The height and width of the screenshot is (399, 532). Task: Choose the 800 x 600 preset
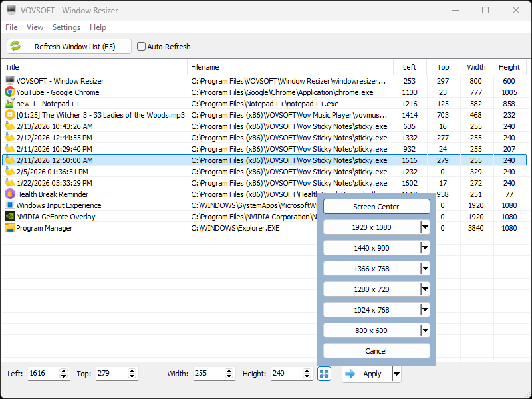tap(370, 331)
